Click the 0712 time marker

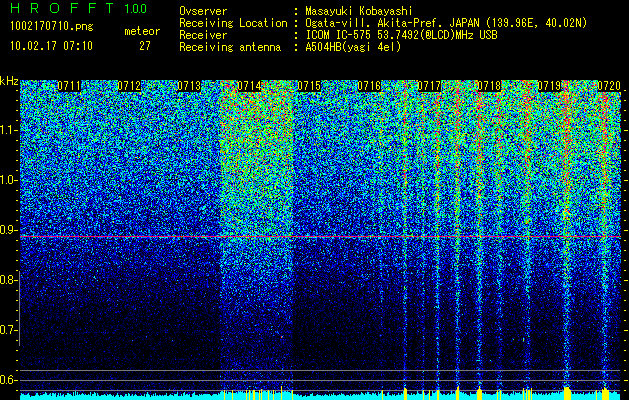click(129, 86)
